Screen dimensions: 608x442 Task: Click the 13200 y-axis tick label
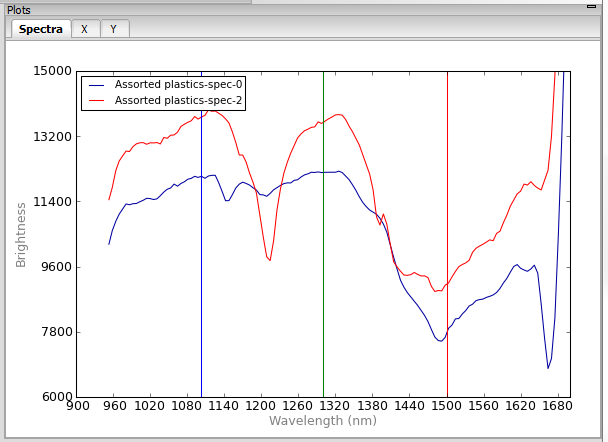click(52, 136)
